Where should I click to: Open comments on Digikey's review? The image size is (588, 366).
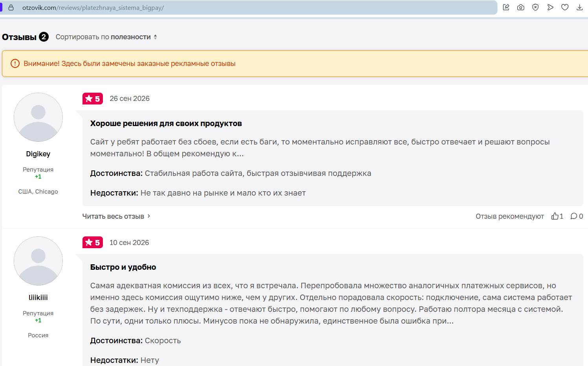pyautogui.click(x=574, y=216)
